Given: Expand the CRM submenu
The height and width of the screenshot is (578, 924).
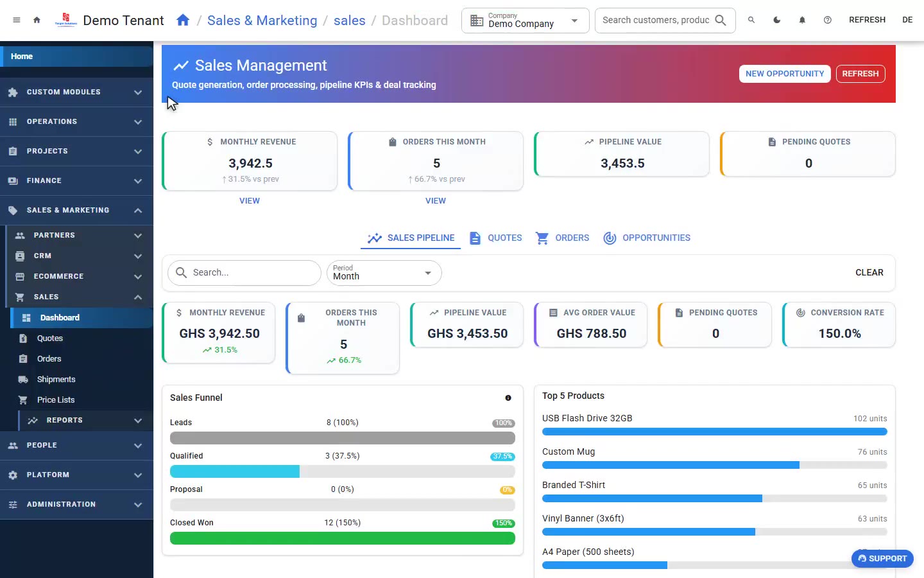Looking at the screenshot, I should [79, 256].
